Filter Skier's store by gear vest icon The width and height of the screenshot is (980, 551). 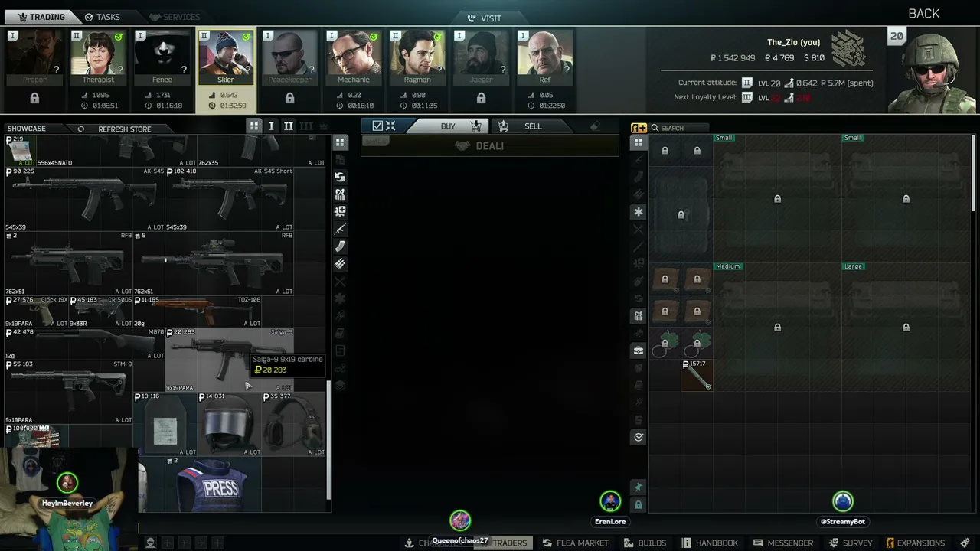[x=340, y=194]
